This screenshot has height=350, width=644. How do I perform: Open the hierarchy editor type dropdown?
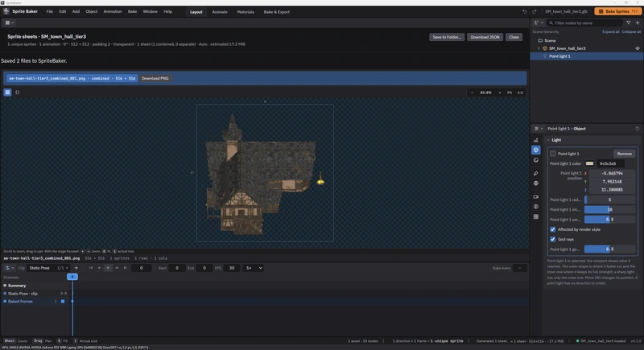point(539,23)
